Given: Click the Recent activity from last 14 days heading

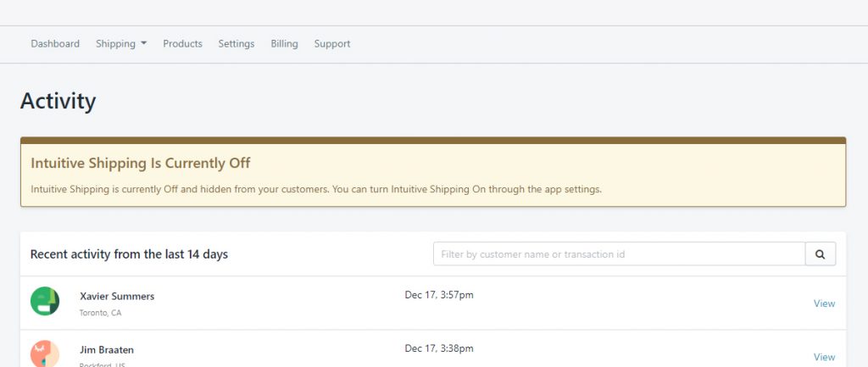Looking at the screenshot, I should tap(129, 254).
